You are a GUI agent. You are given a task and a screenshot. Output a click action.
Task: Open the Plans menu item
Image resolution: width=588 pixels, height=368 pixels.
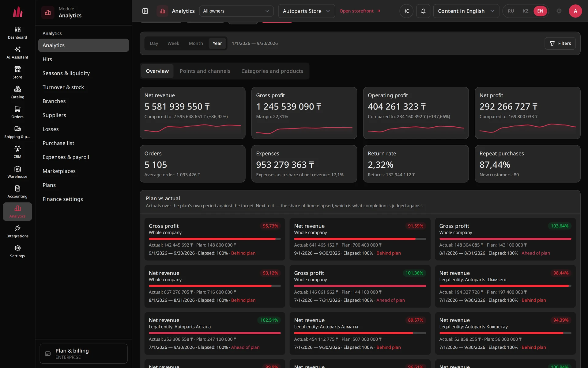pyautogui.click(x=84, y=185)
